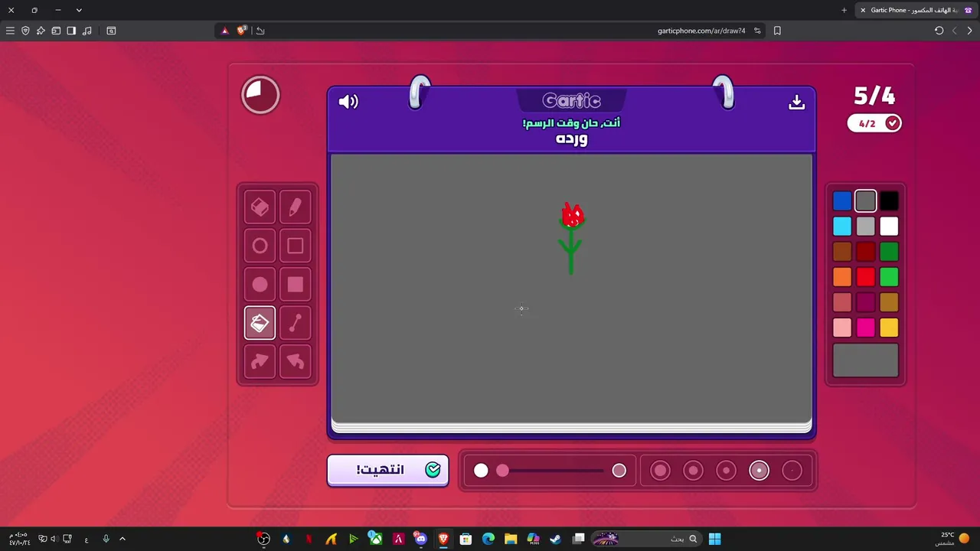Choose the hot pink color swatch
Viewport: 980px width, 551px height.
pyautogui.click(x=866, y=328)
